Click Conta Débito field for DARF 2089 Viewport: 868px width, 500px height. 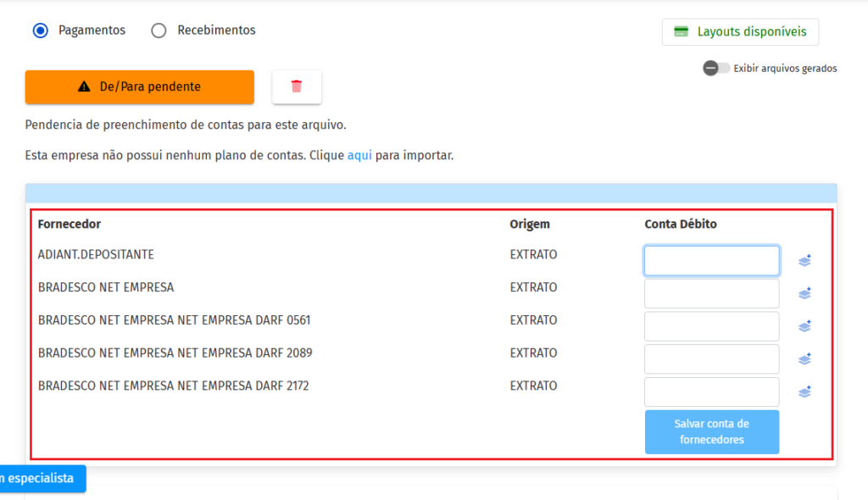pyautogui.click(x=711, y=358)
